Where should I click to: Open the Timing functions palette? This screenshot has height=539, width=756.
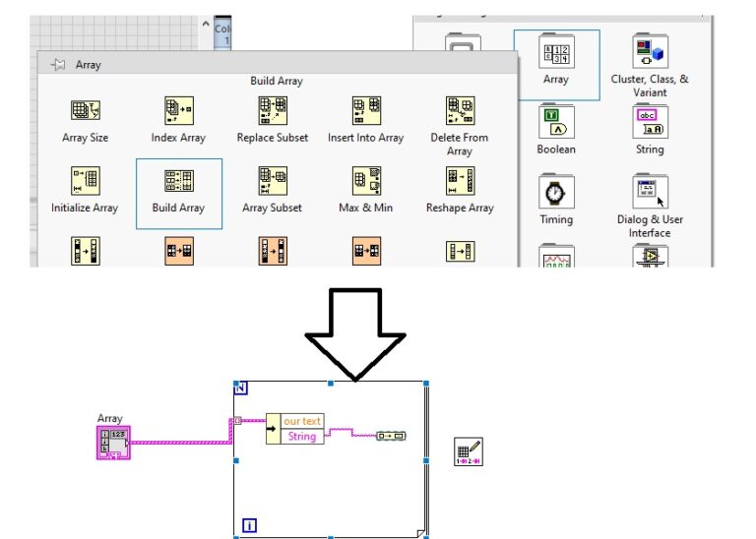pyautogui.click(x=555, y=192)
